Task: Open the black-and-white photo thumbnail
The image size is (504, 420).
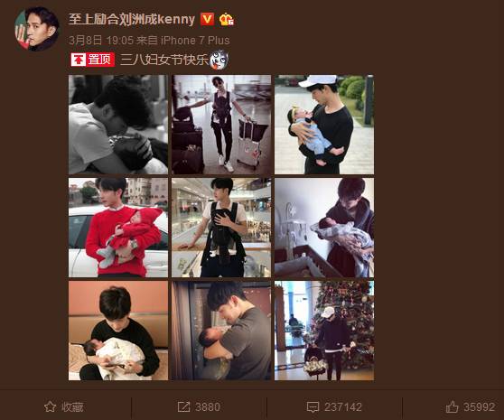Action: pos(118,125)
